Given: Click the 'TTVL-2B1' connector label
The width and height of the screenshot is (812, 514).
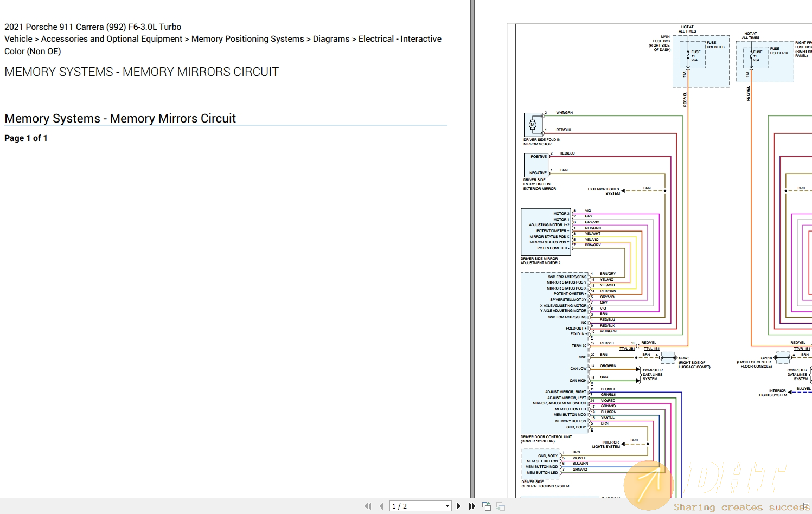Looking at the screenshot, I should click(x=627, y=349).
